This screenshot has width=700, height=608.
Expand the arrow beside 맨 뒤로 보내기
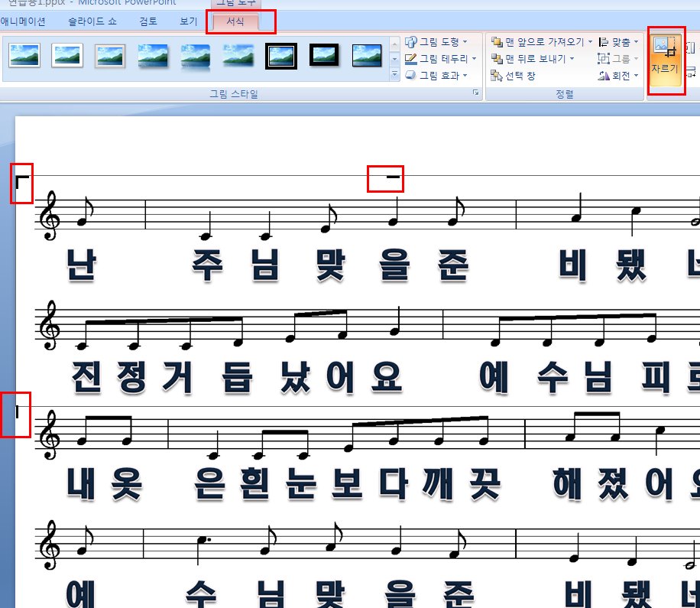[572, 59]
